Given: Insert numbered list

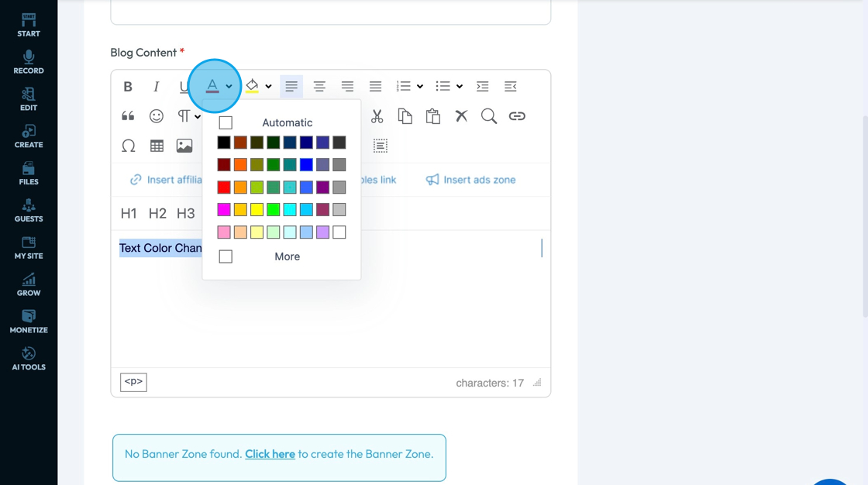Looking at the screenshot, I should (x=404, y=86).
